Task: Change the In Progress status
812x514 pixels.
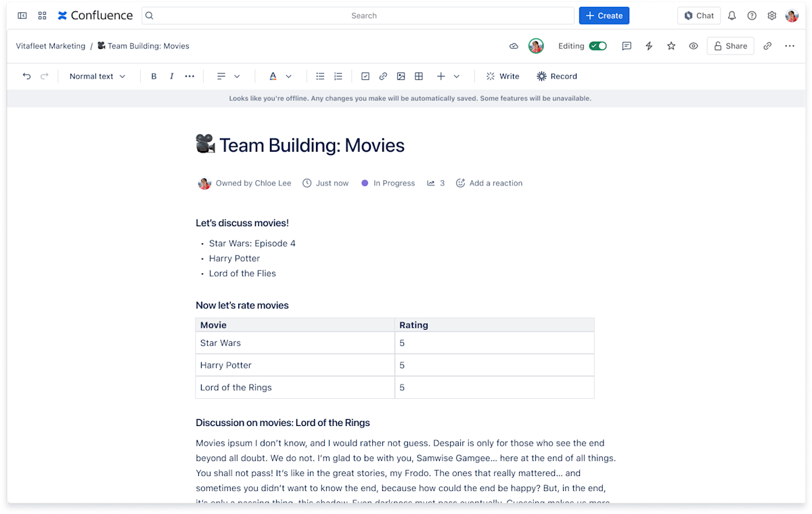Action: [x=388, y=184]
